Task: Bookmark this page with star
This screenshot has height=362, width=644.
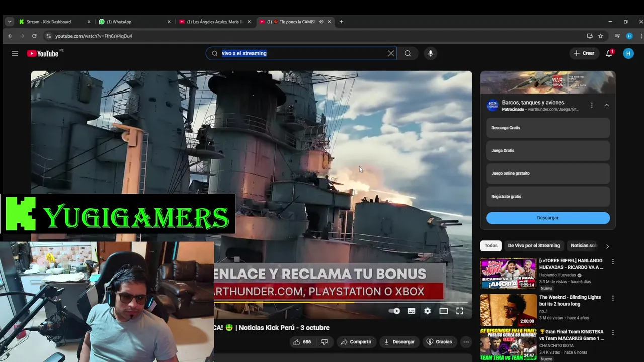Action: [x=600, y=36]
